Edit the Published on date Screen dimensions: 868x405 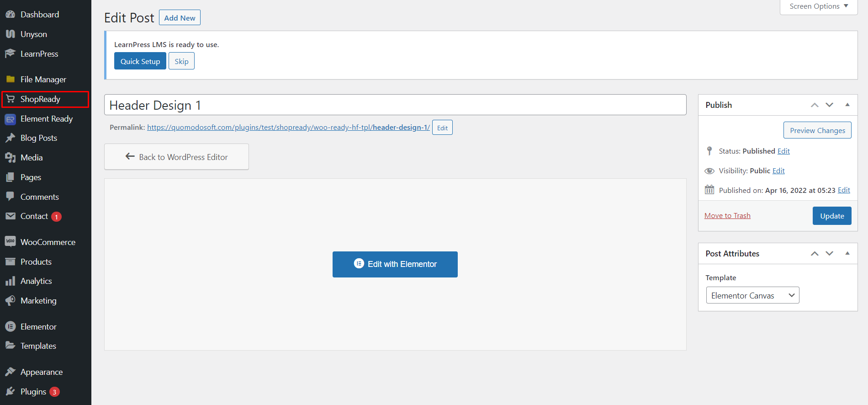844,190
